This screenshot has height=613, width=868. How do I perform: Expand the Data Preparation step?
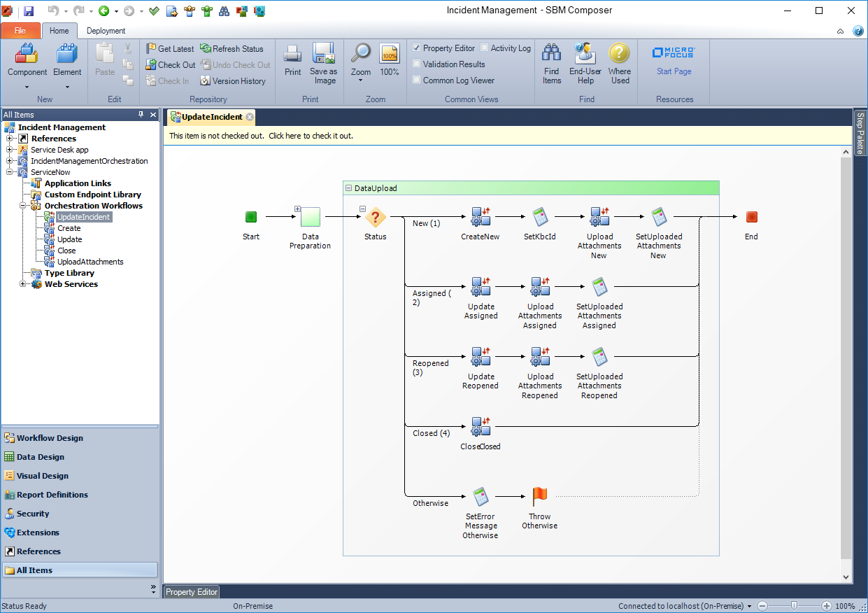point(298,209)
